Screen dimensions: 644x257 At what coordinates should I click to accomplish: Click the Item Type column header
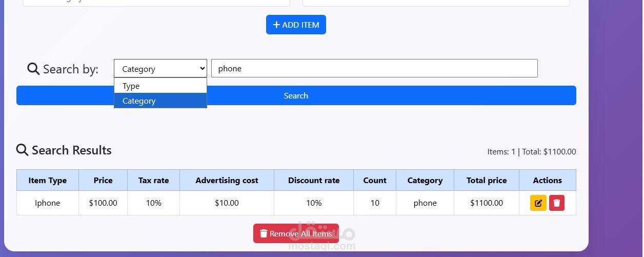pos(48,180)
